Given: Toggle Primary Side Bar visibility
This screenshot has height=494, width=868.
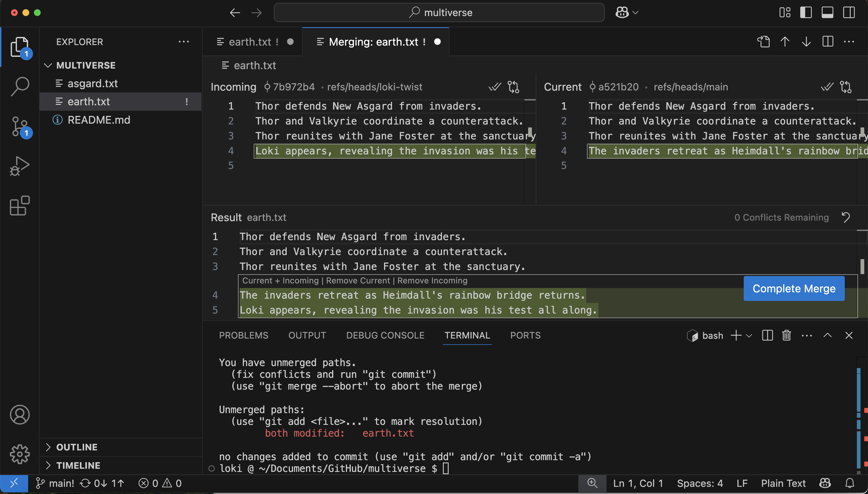Looking at the screenshot, I should pyautogui.click(x=806, y=13).
